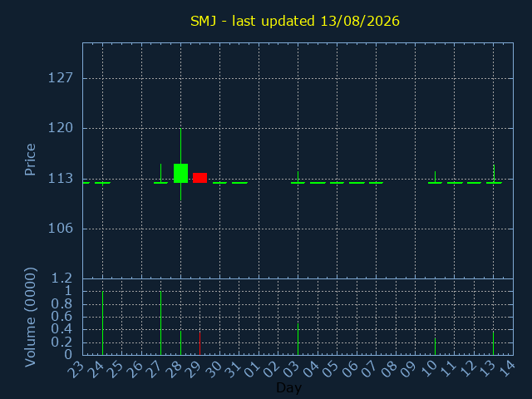Screen dimensions: 532x399
Task: Click the large green candlestick on day 28
Action: [181, 174]
